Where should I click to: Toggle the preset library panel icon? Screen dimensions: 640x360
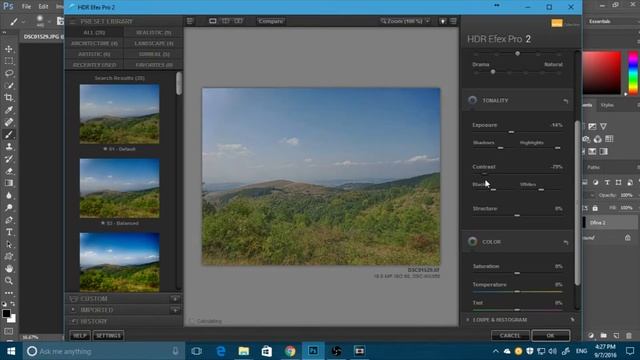[x=190, y=21]
